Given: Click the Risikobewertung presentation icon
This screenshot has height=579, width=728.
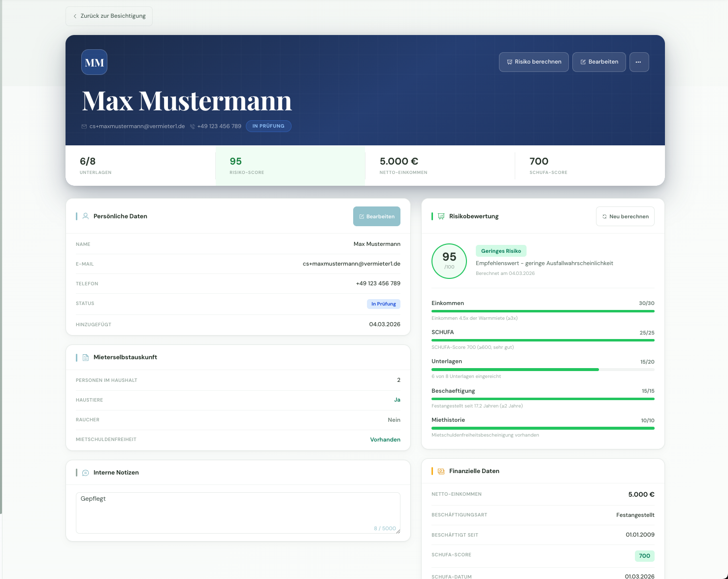Looking at the screenshot, I should tap(441, 216).
